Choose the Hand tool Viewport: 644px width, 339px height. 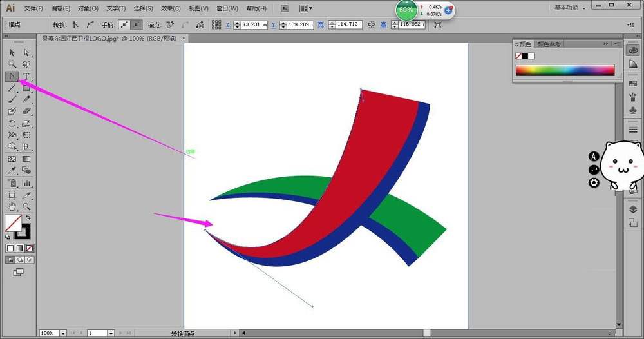point(12,207)
